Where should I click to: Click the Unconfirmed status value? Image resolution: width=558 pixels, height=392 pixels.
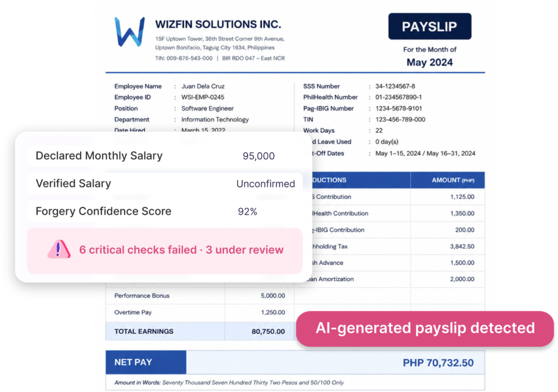pyautogui.click(x=265, y=184)
